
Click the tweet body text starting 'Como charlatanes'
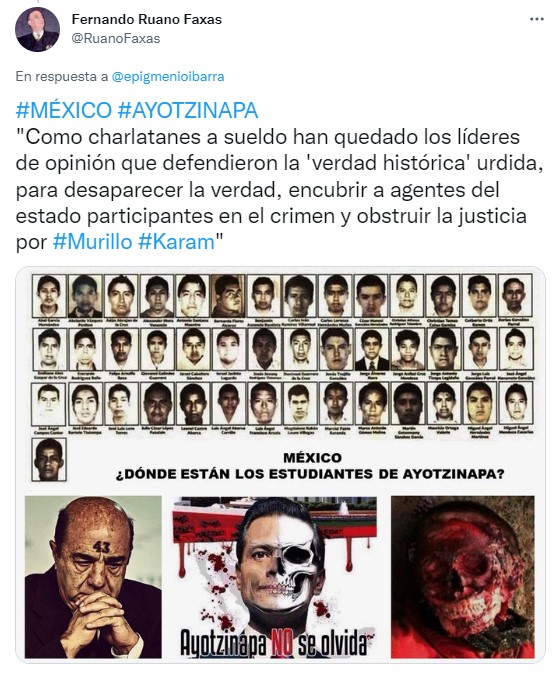pyautogui.click(x=280, y=190)
